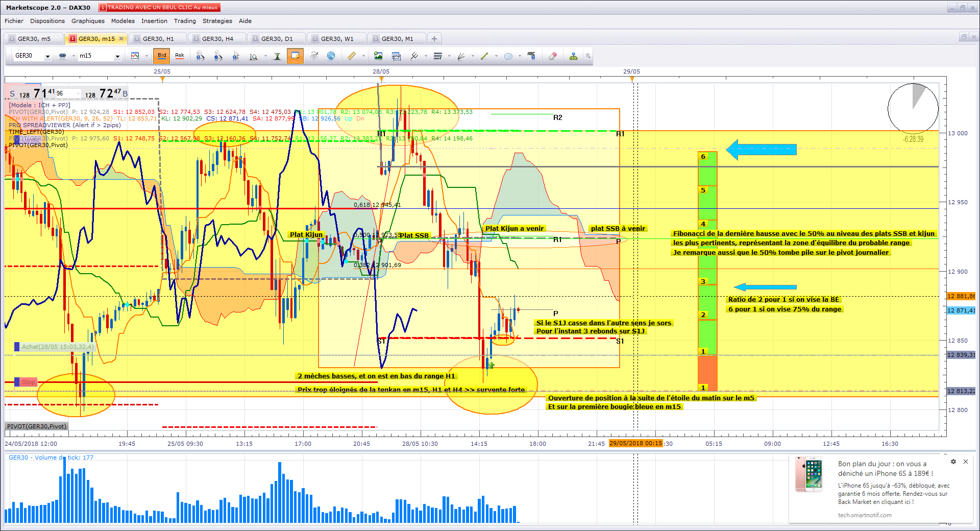The width and height of the screenshot is (980, 531).
Task: Click the trade quantity field showing 96
Action: (68, 93)
